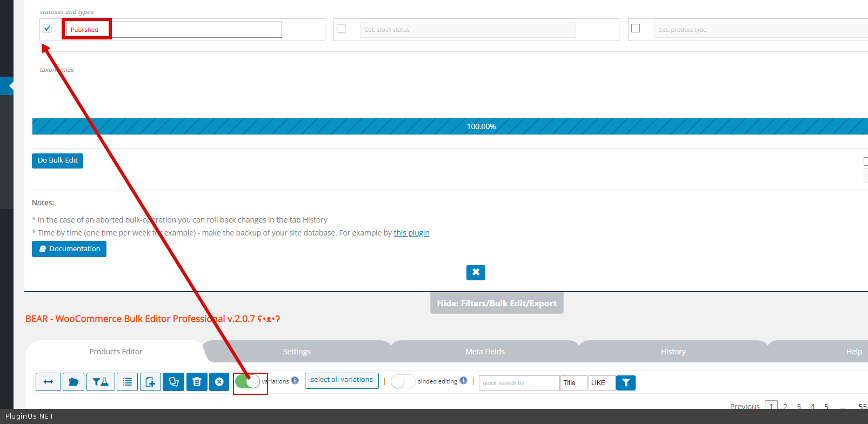Uncheck the product status checkbox
The height and width of the screenshot is (424, 868).
47,28
